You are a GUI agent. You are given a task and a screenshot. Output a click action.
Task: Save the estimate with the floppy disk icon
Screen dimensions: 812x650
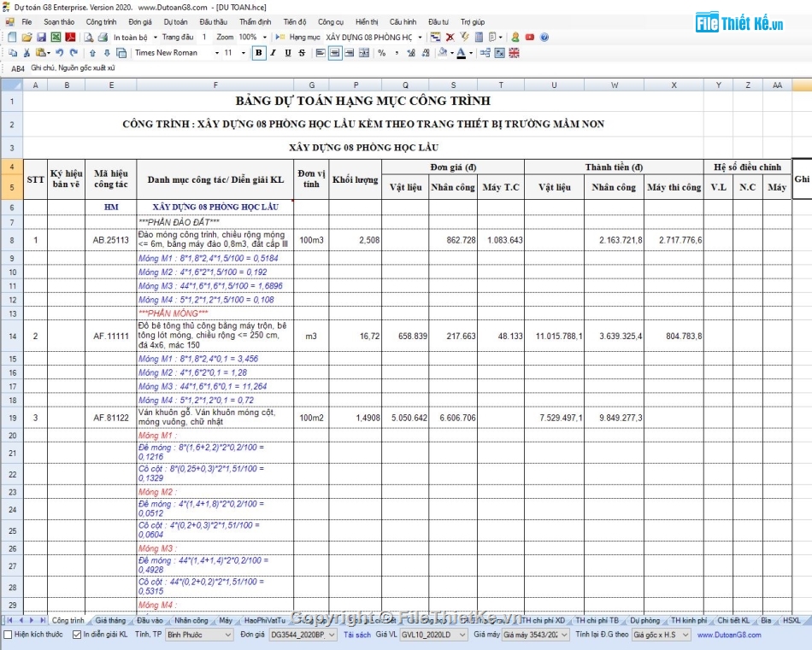point(41,38)
